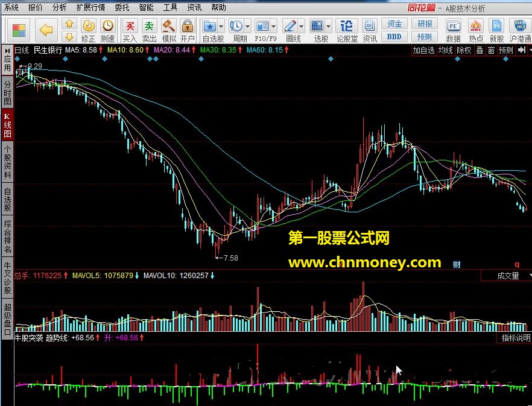The height and width of the screenshot is (406, 532).
Task: Toggle the 均线 moving average display
Action: coord(445,50)
